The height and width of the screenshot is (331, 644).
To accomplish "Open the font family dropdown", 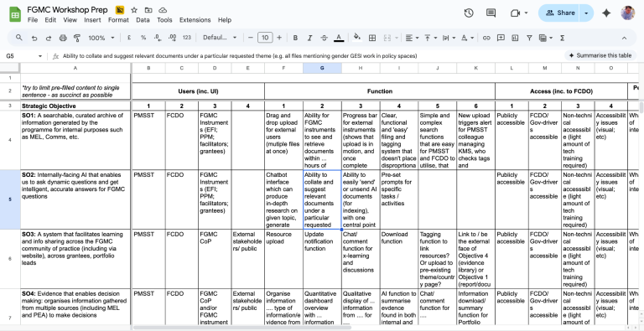I will click(220, 38).
